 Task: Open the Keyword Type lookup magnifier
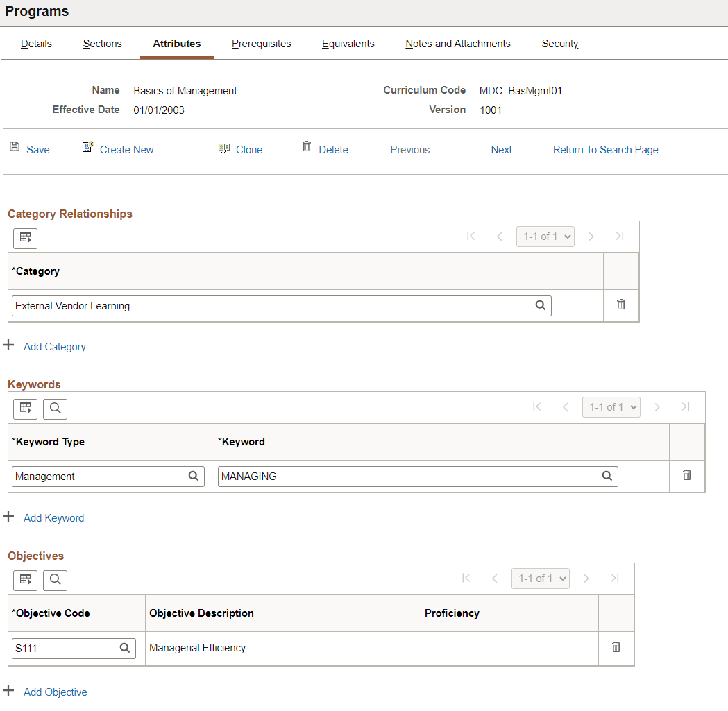(192, 476)
